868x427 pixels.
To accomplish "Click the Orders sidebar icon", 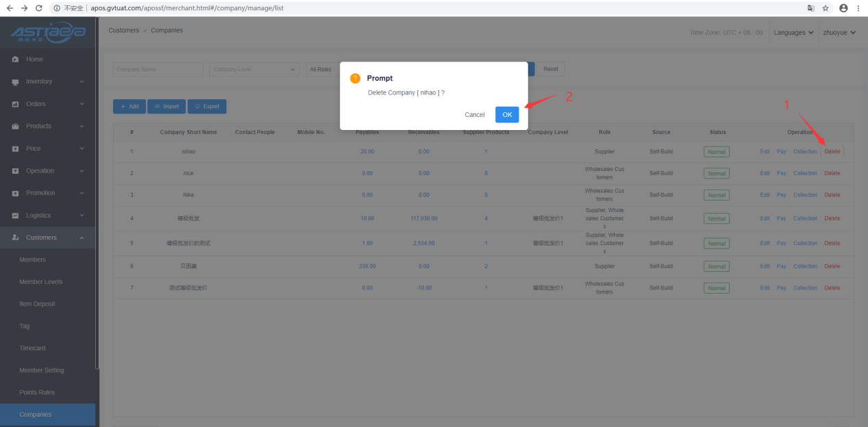I will pyautogui.click(x=15, y=104).
